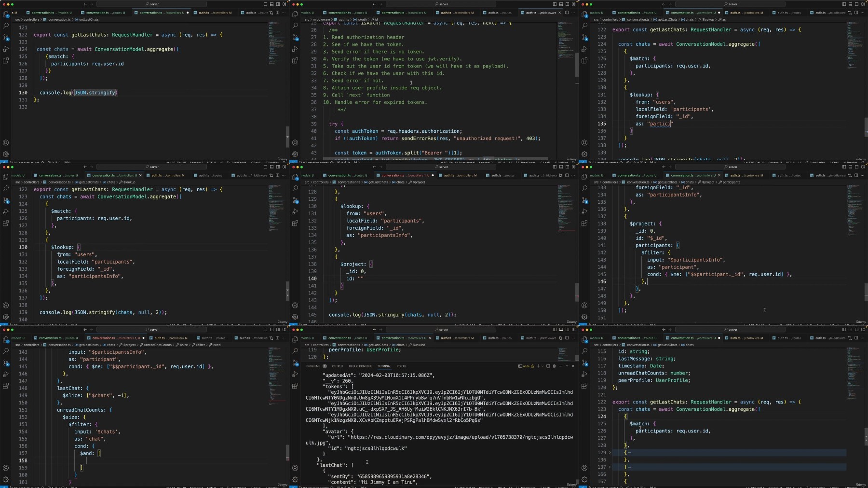Screen dimensions: 868x488
Task: Open unreadChatCounts breadcrumb in the $and window
Action: coord(156,345)
